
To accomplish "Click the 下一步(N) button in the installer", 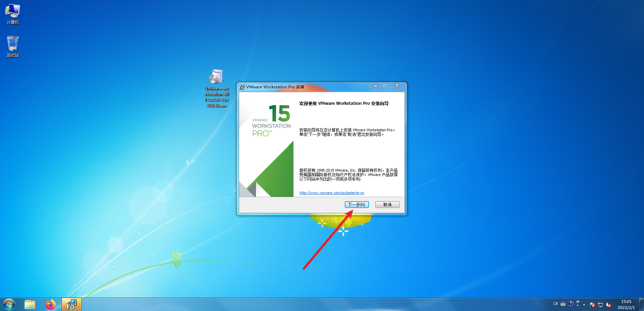I will pos(357,205).
